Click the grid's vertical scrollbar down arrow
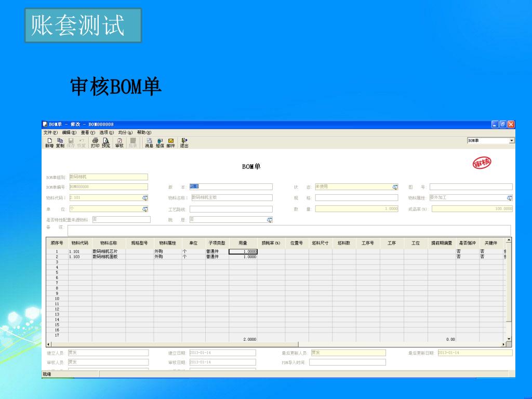The width and height of the screenshot is (532, 399). click(509, 339)
